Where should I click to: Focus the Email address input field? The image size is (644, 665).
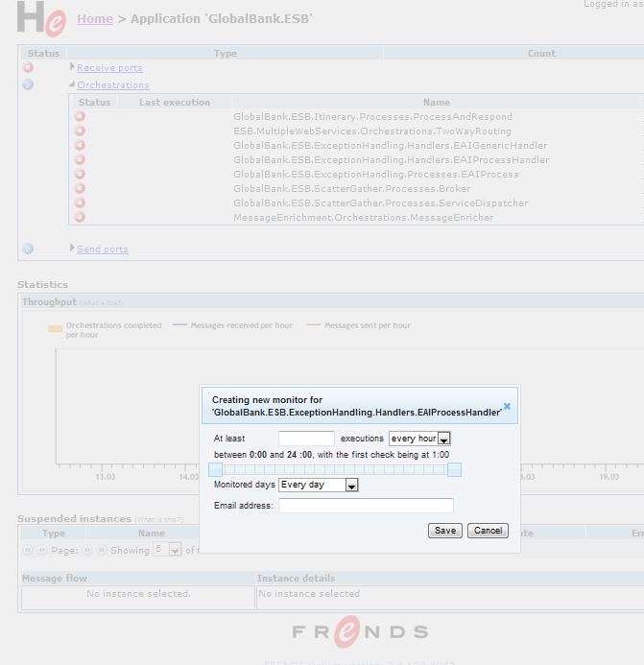(366, 505)
